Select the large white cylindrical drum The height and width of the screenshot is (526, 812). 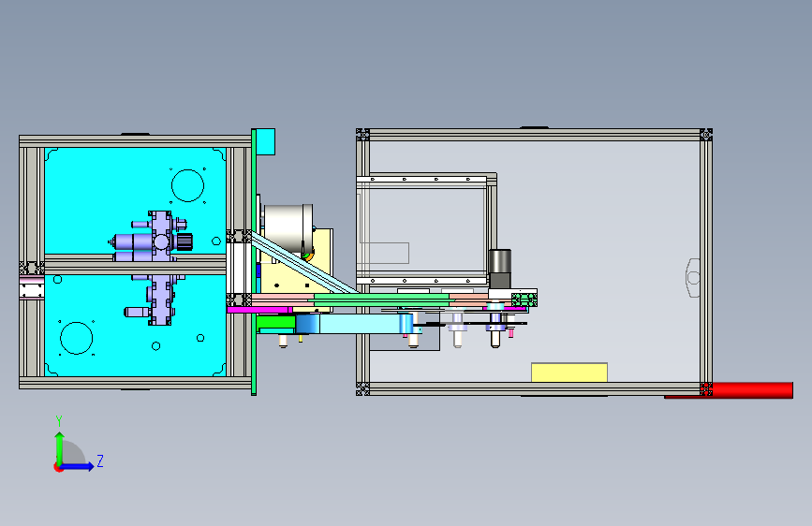tap(288, 228)
